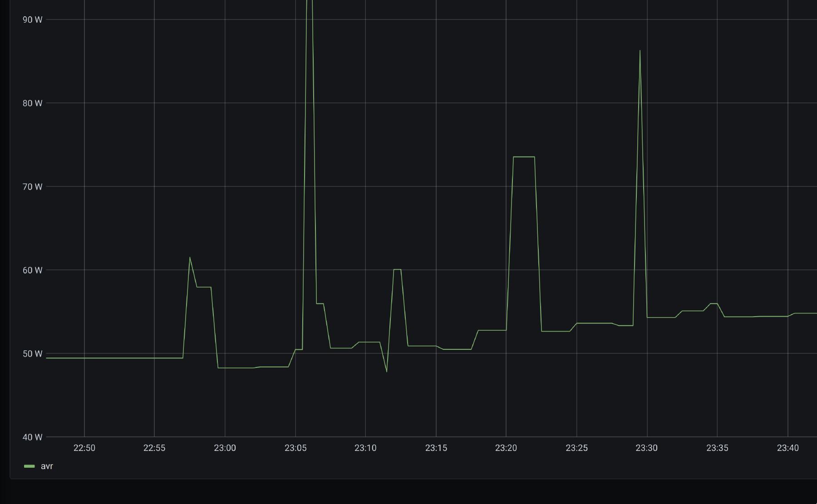Click the 50 W y-axis label
Viewport: 817px width, 504px height.
click(x=32, y=353)
